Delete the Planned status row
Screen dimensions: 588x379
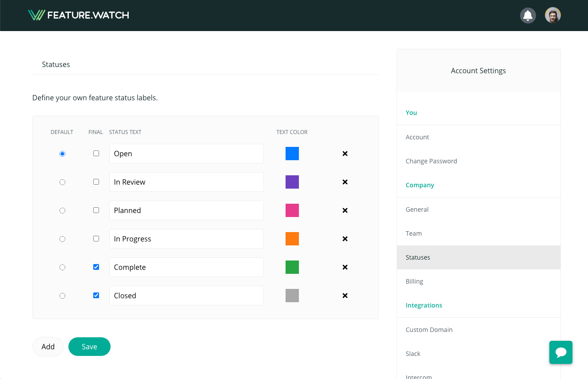tap(345, 210)
